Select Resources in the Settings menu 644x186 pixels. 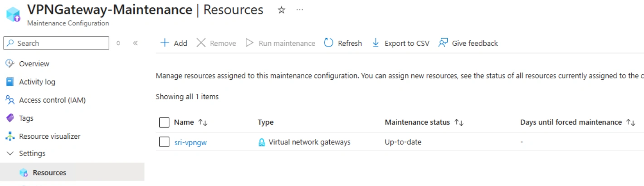(x=49, y=172)
